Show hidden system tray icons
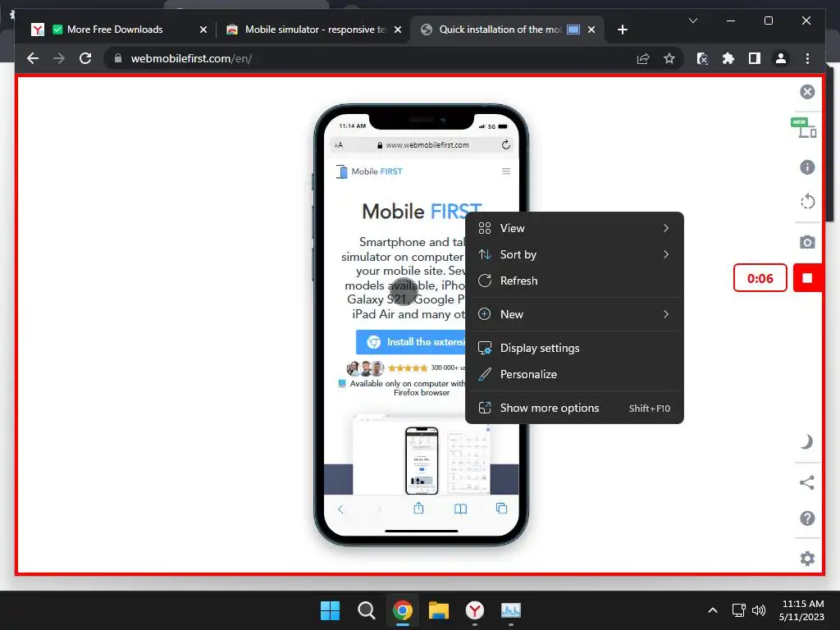 713,610
